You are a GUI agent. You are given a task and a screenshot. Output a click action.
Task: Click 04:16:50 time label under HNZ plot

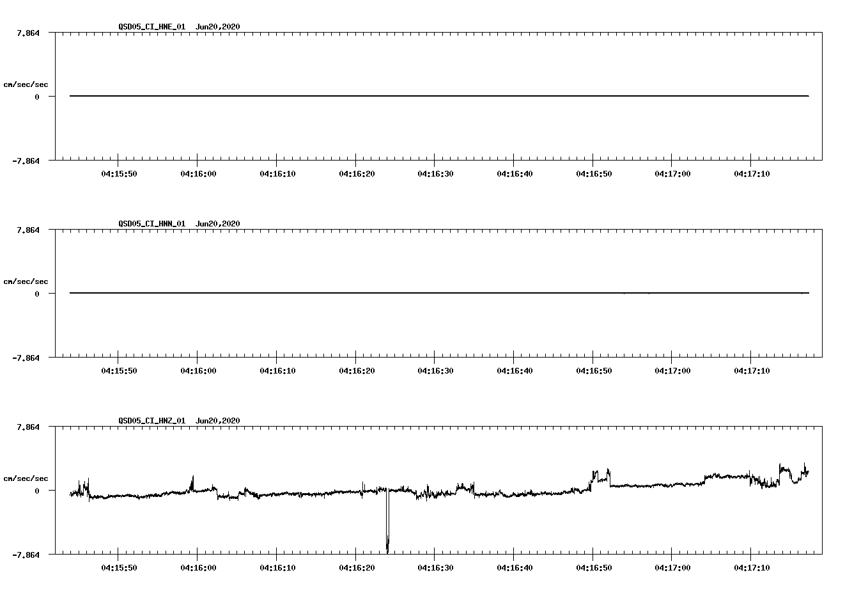click(x=594, y=567)
